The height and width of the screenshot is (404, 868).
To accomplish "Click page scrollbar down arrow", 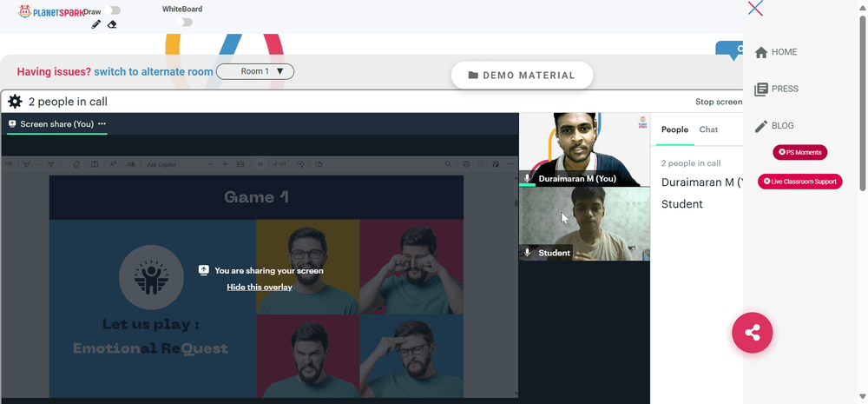I will pos(863,395).
